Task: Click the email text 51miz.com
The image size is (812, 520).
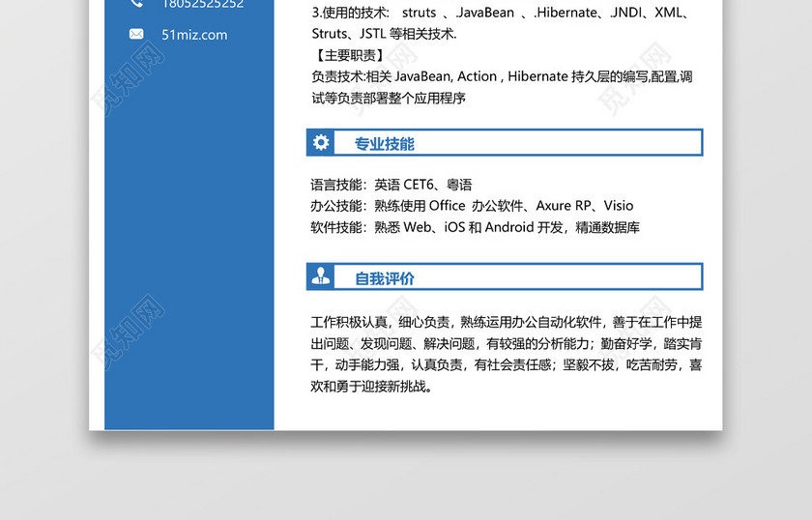Action: click(x=194, y=35)
